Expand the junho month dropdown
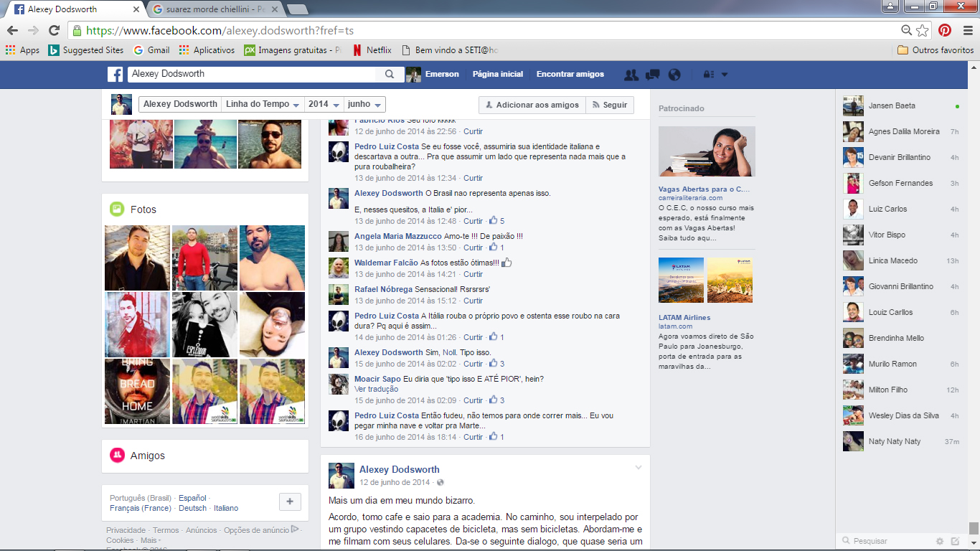The width and height of the screenshot is (980, 551). click(364, 104)
